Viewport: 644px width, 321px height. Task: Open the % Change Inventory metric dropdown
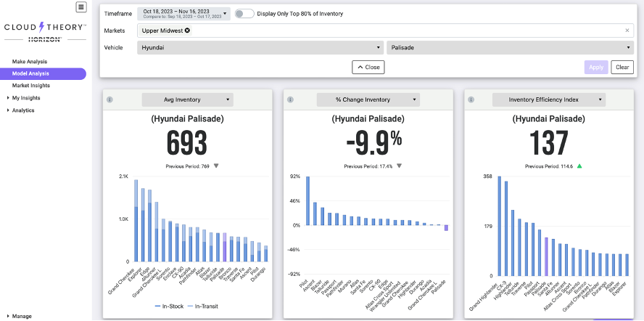(x=368, y=99)
